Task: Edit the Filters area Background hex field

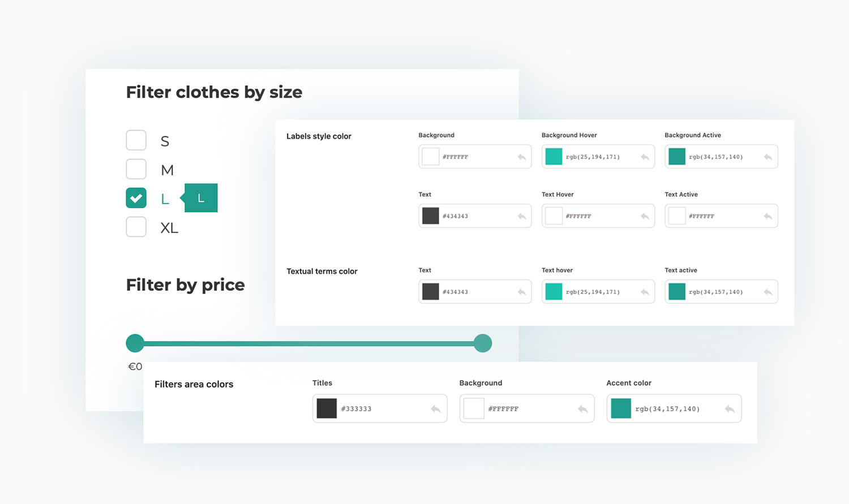Action: click(529, 409)
